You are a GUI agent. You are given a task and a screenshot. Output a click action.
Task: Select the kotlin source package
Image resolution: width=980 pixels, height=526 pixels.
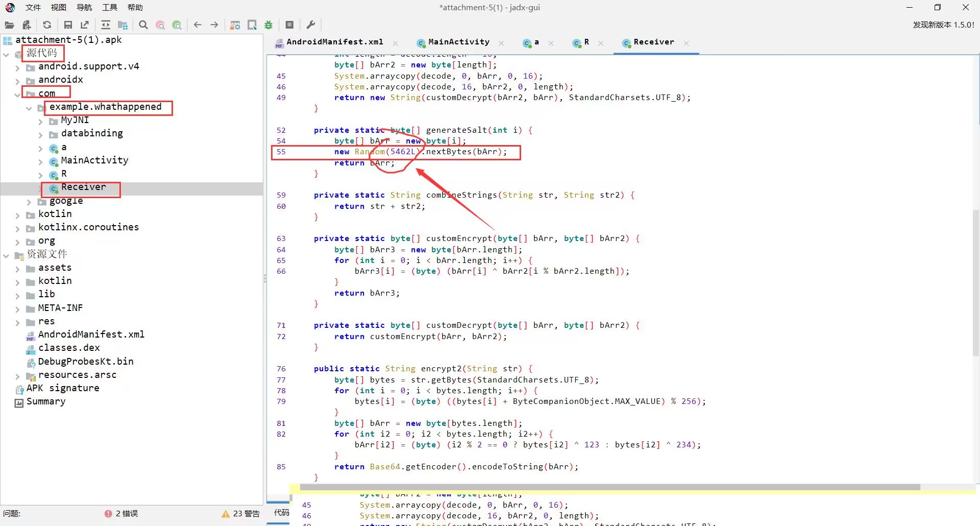55,214
